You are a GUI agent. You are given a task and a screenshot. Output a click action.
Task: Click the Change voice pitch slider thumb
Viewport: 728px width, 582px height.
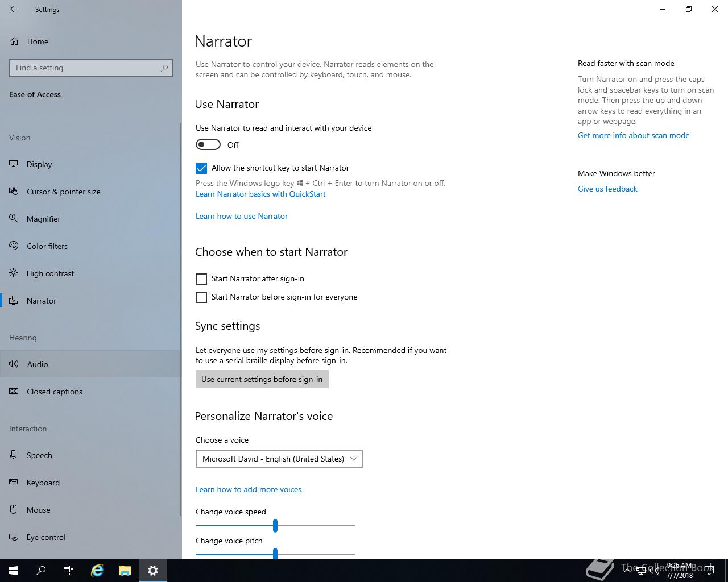[275, 554]
